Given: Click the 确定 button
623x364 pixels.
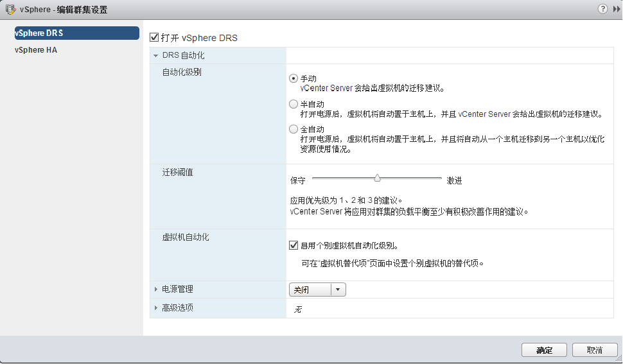Looking at the screenshot, I should [x=544, y=350].
